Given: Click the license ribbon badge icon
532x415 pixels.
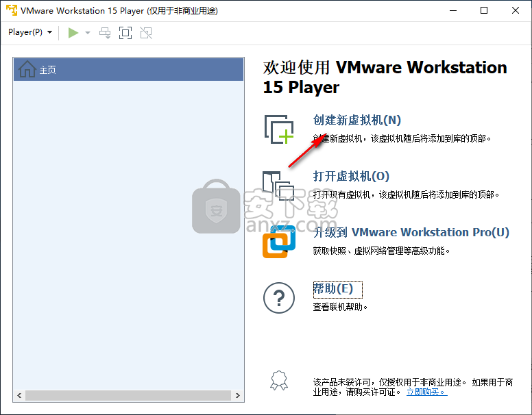Looking at the screenshot, I should point(279,381).
